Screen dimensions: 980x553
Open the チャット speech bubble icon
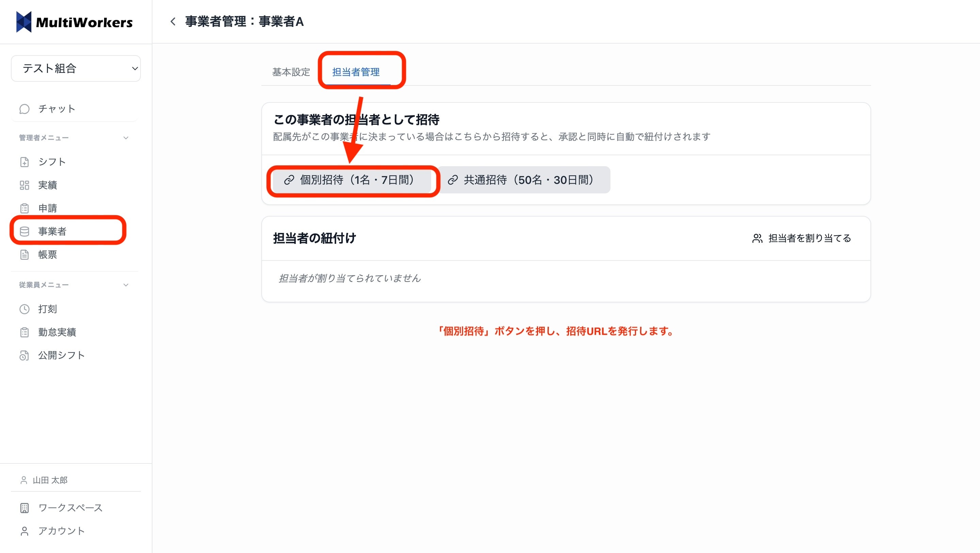click(x=24, y=109)
